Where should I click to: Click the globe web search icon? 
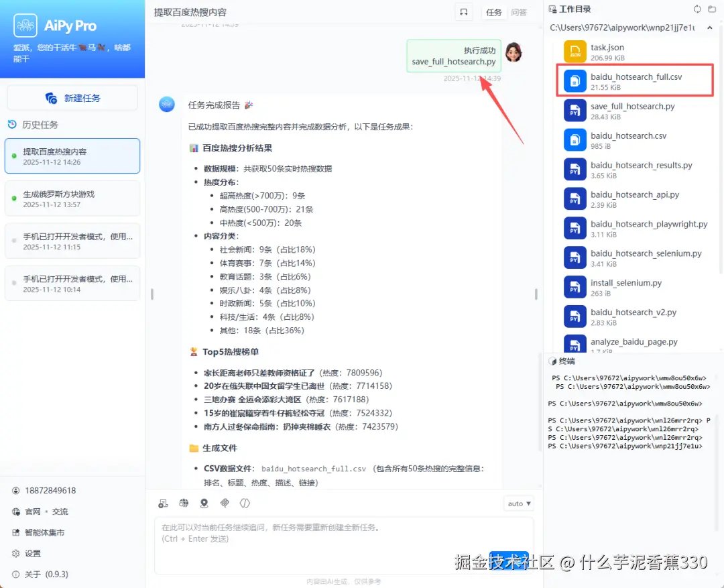(x=184, y=503)
